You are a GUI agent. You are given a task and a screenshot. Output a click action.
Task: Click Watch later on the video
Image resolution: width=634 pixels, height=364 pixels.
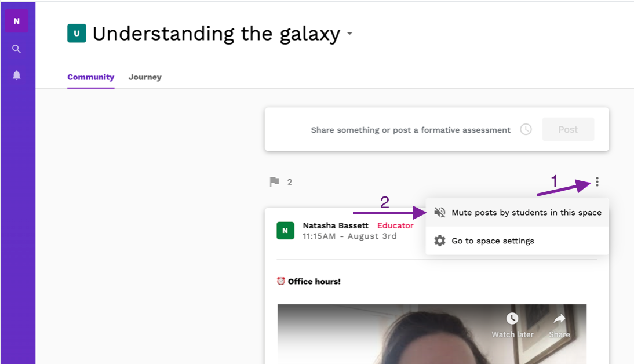click(512, 326)
